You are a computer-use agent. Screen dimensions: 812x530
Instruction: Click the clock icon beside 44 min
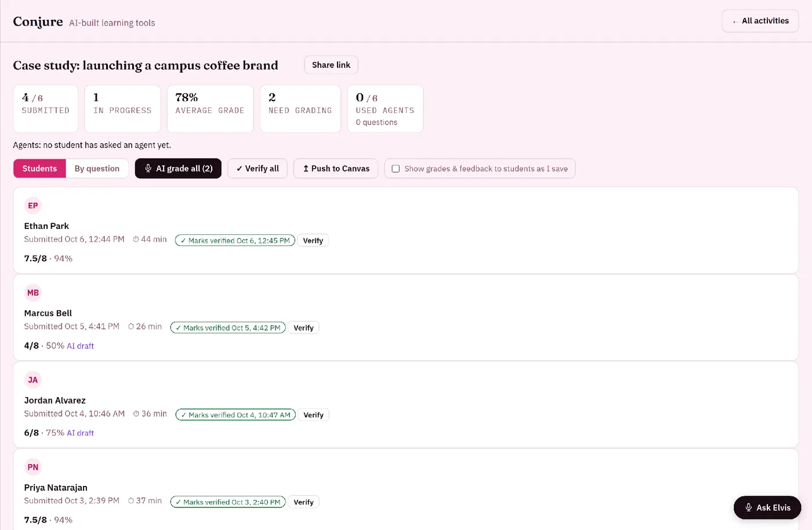pyautogui.click(x=136, y=239)
